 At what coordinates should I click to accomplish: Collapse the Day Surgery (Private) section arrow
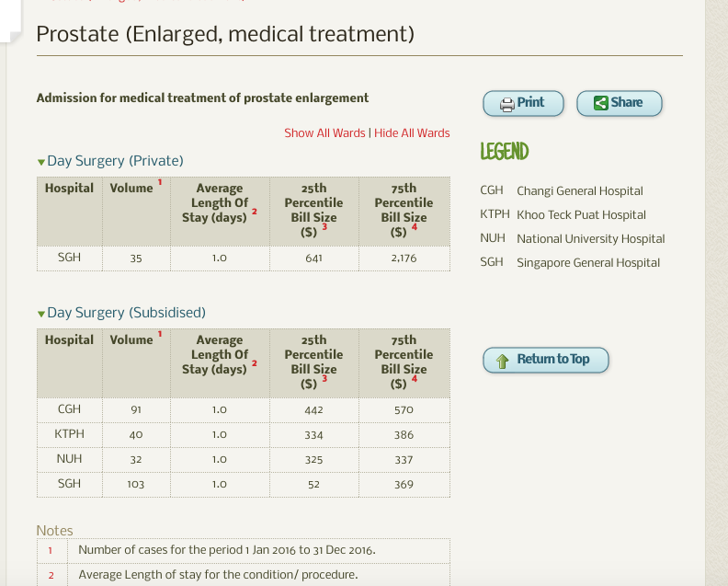pos(41,162)
